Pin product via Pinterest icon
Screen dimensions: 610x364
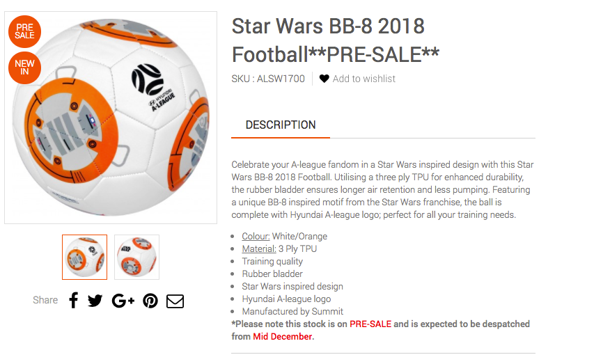coord(150,301)
